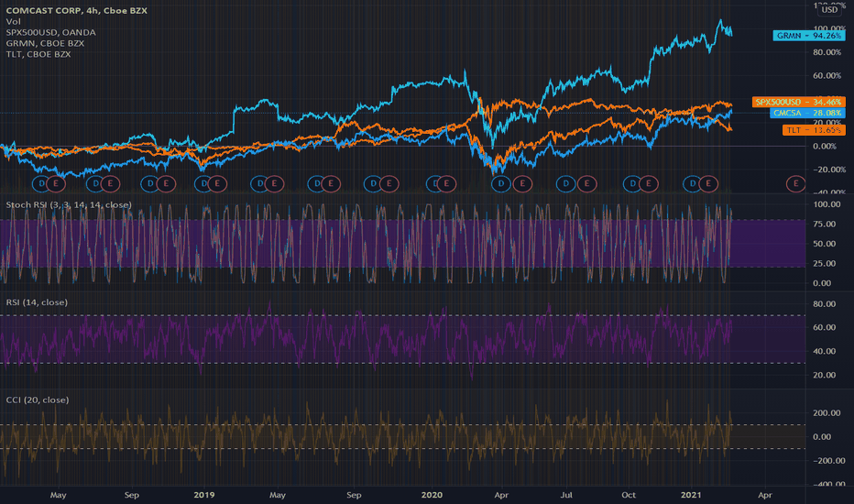The image size is (854, 504).
Task: Select the Vol indicator legend
Action: 13,21
